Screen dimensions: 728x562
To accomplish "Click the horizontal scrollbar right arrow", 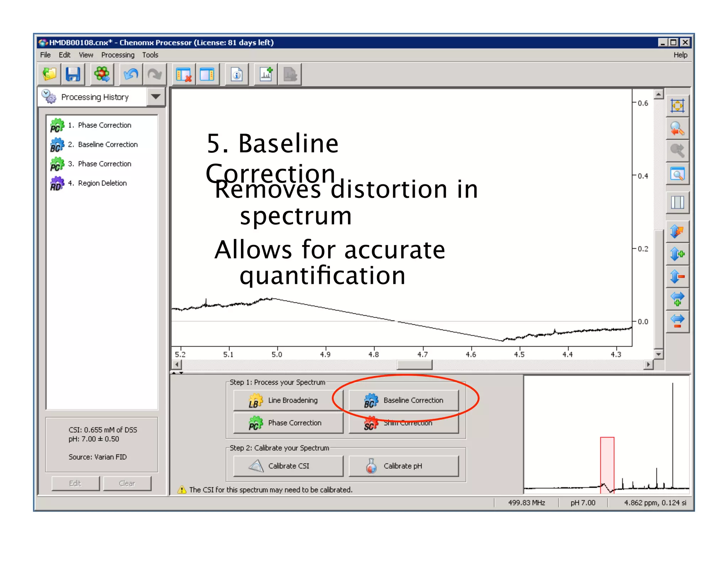I will 648,364.
